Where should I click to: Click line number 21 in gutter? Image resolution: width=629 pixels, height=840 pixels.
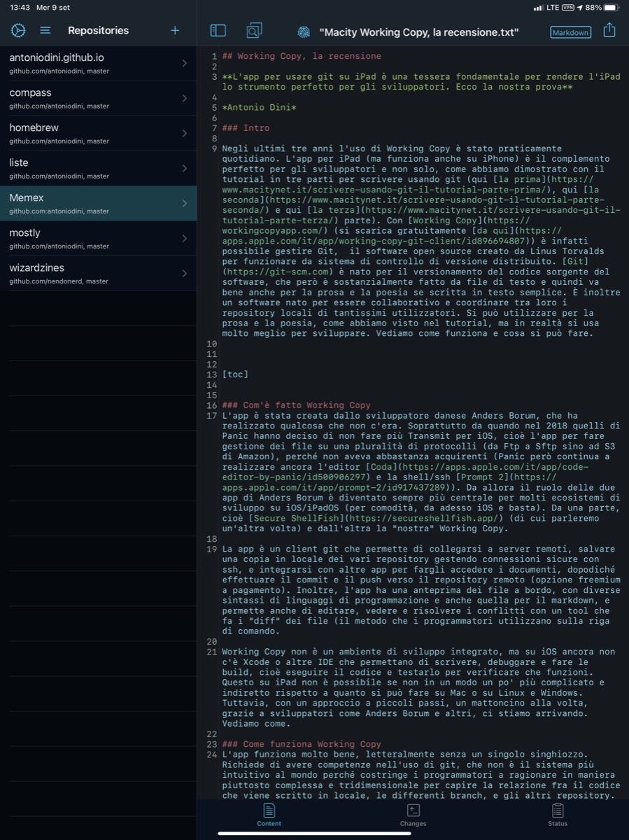[213, 652]
